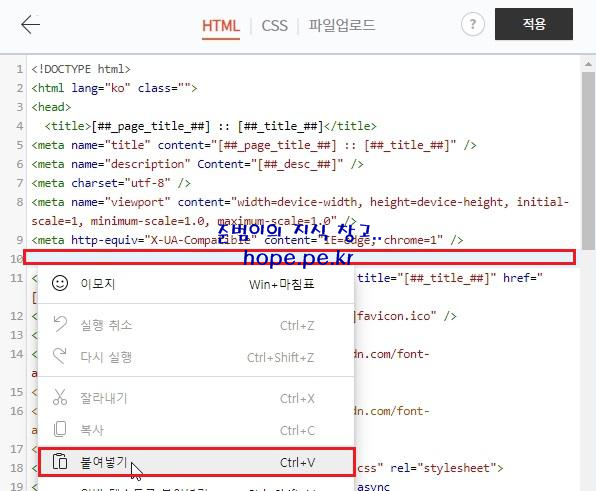The height and width of the screenshot is (491, 596).
Task: Click line number 1 in the gutter
Action: click(19, 70)
